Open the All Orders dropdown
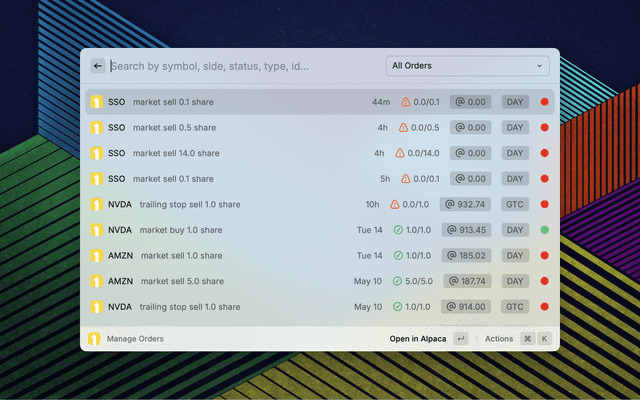The width and height of the screenshot is (640, 400). 468,66
